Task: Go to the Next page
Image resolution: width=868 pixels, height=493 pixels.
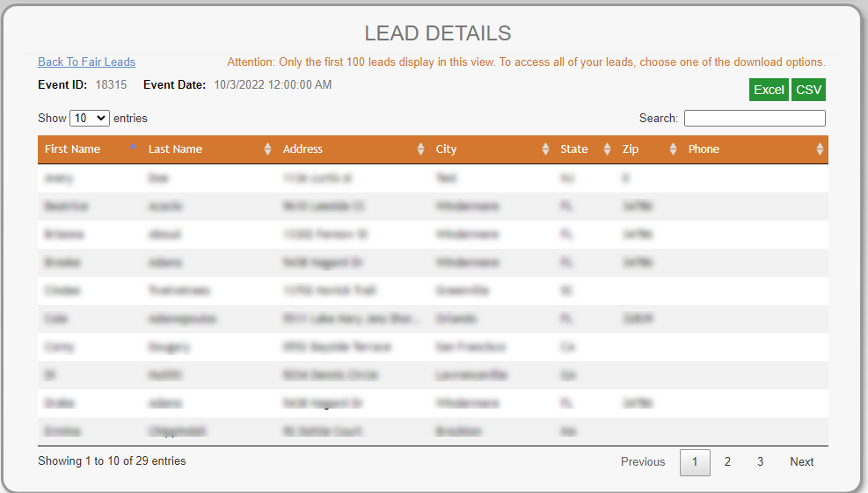Action: tap(801, 461)
